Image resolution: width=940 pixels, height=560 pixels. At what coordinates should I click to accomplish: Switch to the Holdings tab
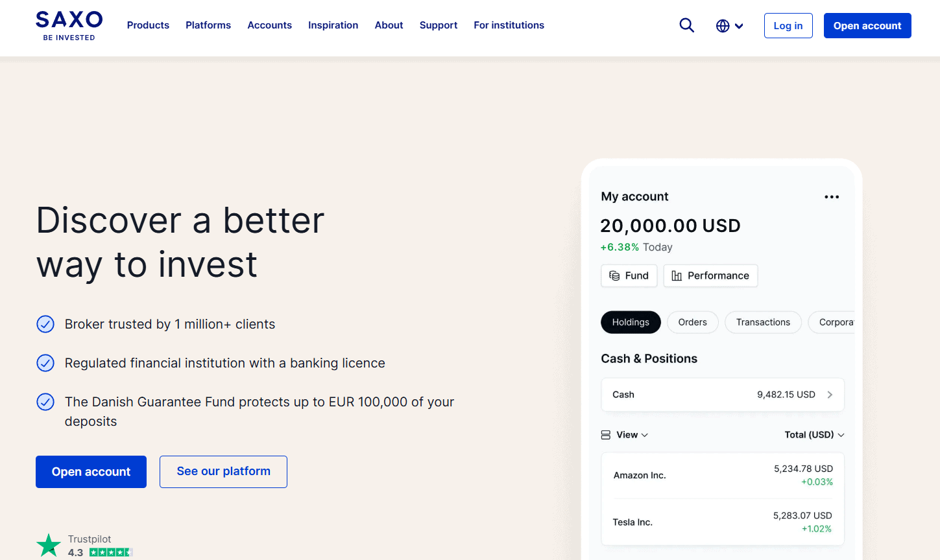631,322
